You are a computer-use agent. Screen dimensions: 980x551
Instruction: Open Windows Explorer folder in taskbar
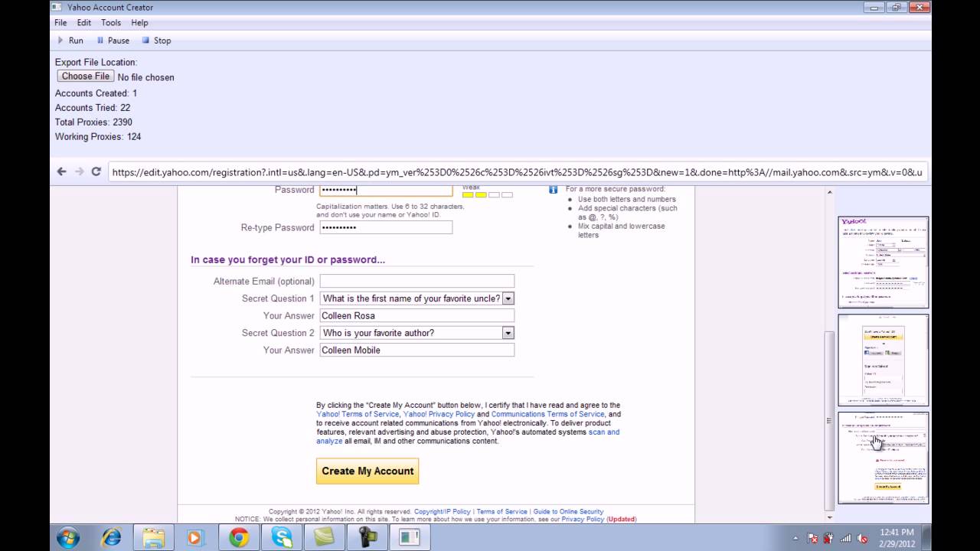(153, 538)
